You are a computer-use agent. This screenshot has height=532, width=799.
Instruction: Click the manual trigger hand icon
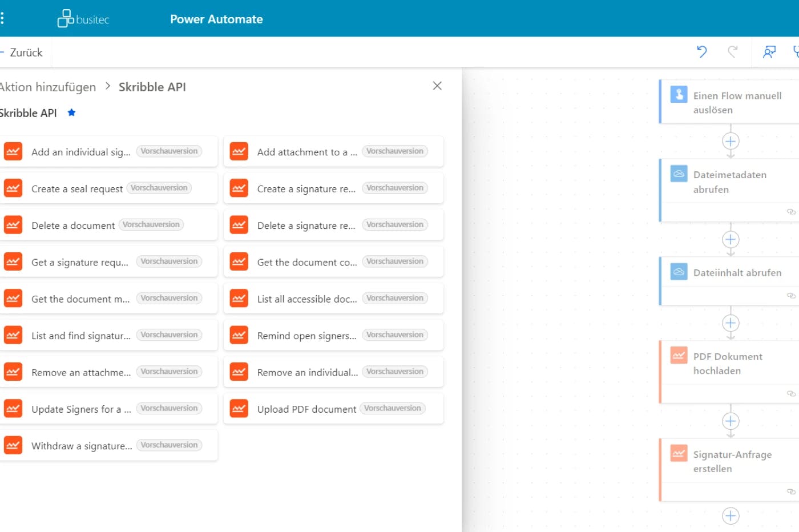tap(679, 94)
